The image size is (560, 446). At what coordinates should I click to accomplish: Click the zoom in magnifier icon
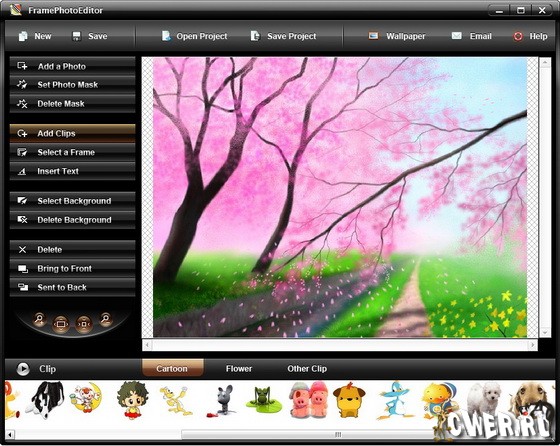(x=39, y=318)
